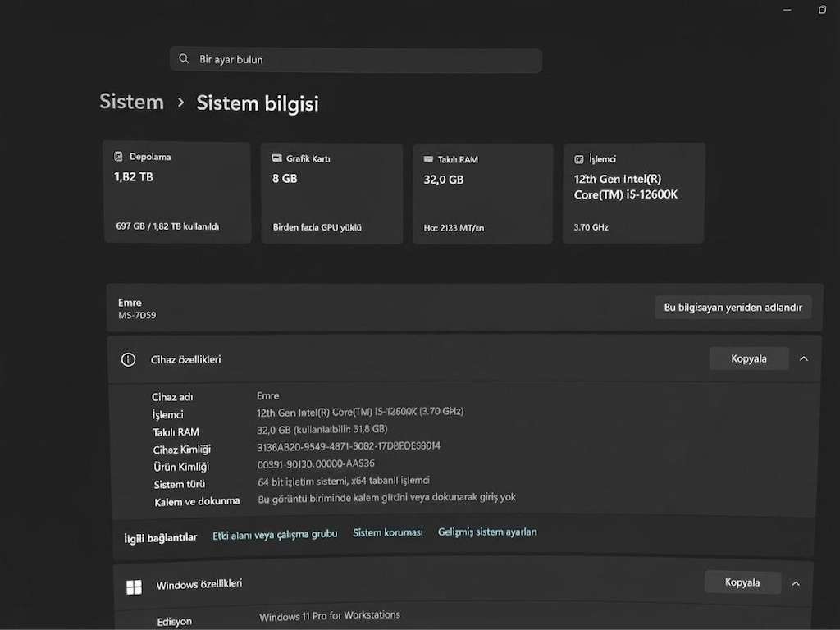This screenshot has width=840, height=630.
Task: Focus the "Bir ayar bulun" search field
Action: click(x=356, y=60)
